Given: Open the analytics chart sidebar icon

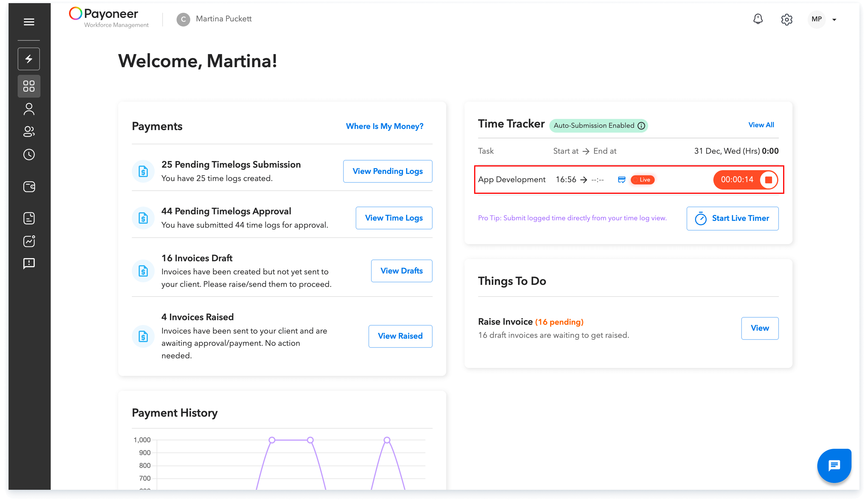Looking at the screenshot, I should point(29,241).
